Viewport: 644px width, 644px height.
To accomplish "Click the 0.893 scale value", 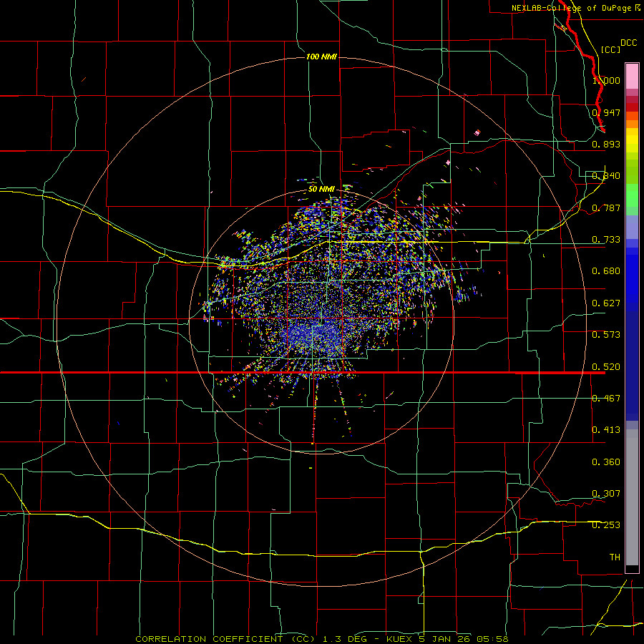I will click(x=606, y=144).
